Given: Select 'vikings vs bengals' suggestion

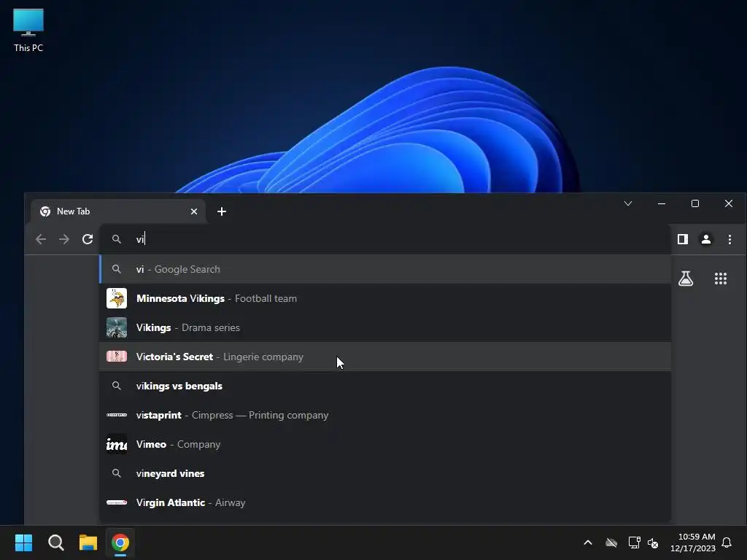Looking at the screenshot, I should tap(385, 386).
